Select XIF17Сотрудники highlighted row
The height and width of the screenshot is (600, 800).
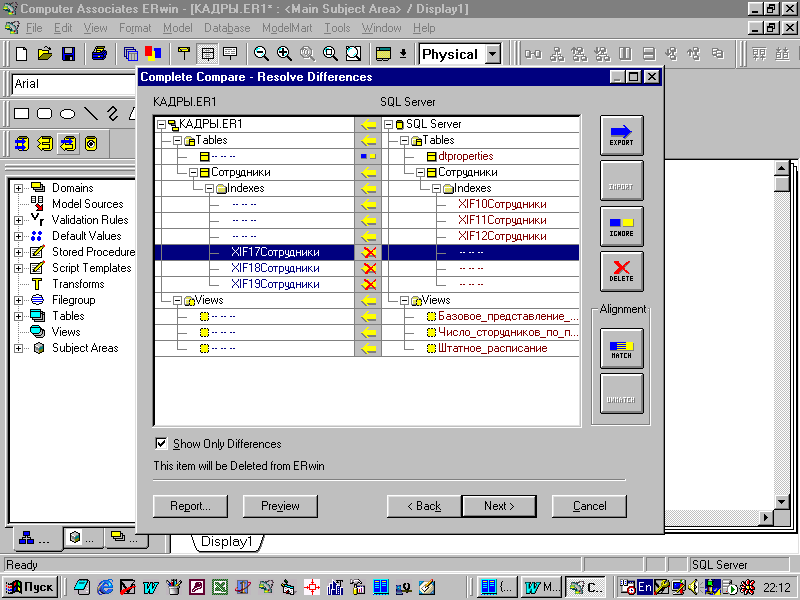275,252
